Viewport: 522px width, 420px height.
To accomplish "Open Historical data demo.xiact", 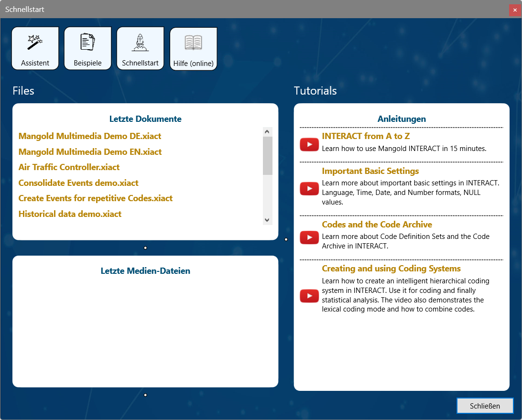I will [70, 214].
